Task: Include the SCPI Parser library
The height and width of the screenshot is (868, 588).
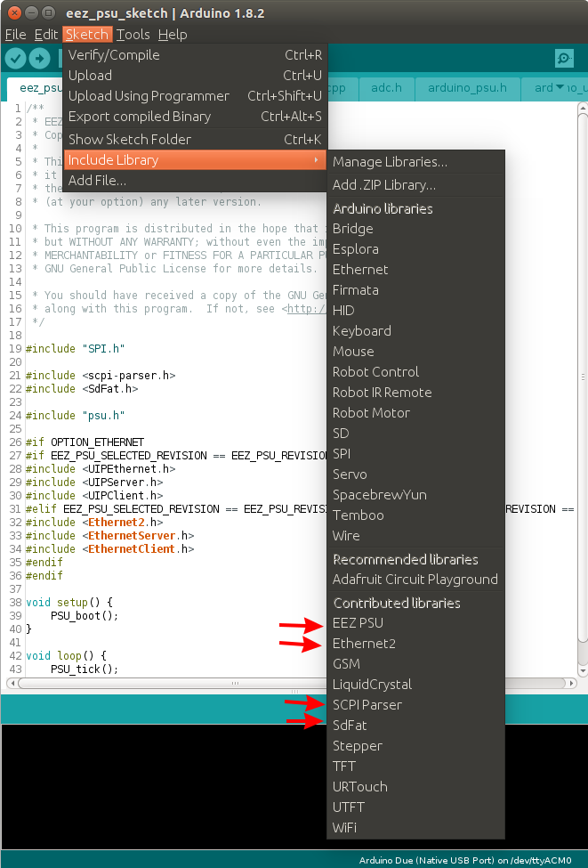Action: (x=416, y=705)
